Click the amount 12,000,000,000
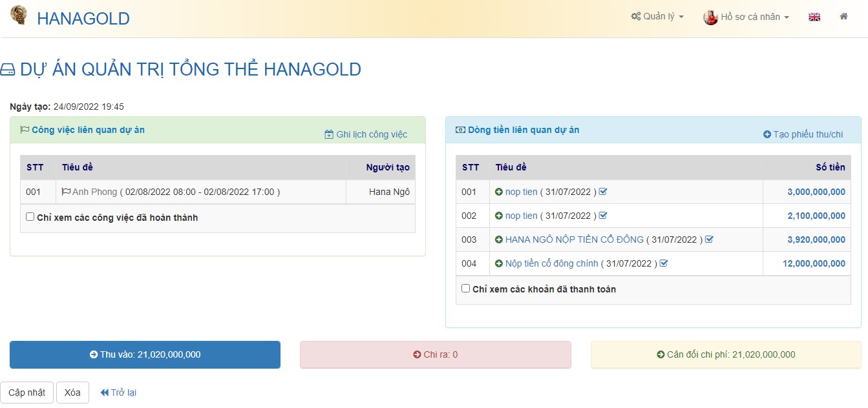Screen dimensions: 868x408 (x=814, y=263)
